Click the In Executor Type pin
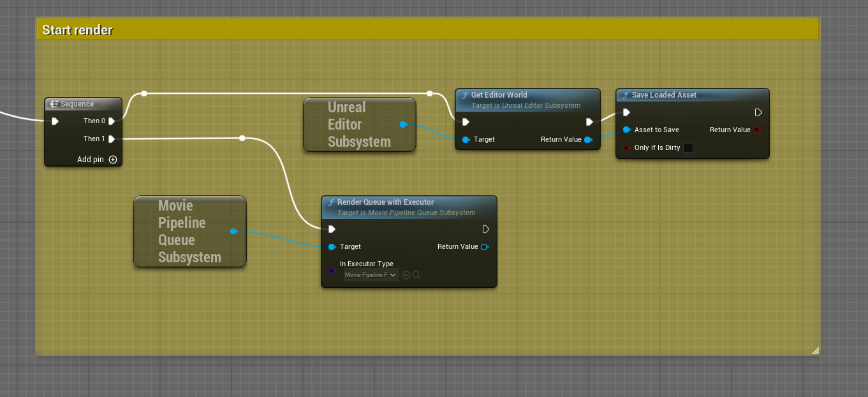The height and width of the screenshot is (397, 868). click(332, 271)
